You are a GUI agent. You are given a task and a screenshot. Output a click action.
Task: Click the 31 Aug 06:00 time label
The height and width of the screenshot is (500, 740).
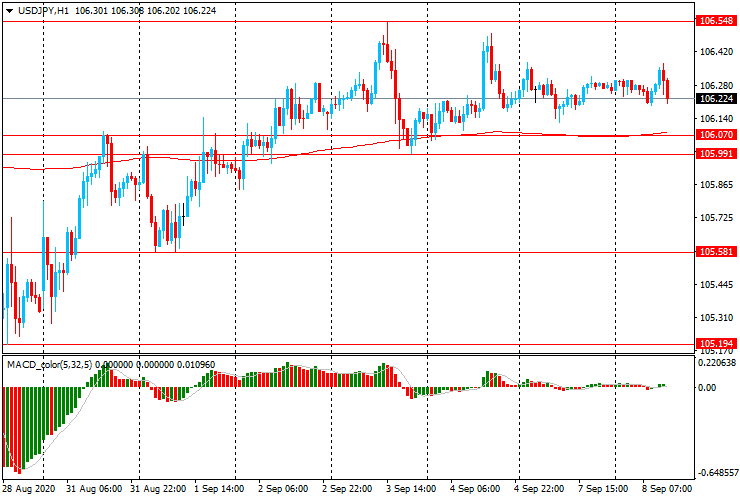[94, 488]
